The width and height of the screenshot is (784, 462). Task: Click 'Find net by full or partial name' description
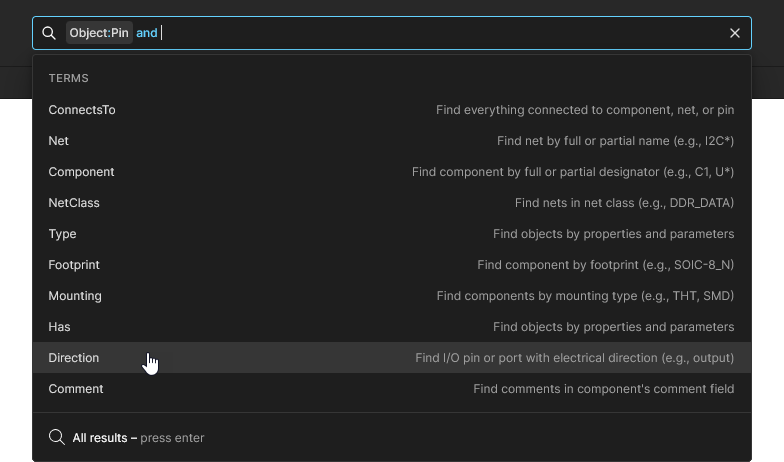[x=616, y=141]
